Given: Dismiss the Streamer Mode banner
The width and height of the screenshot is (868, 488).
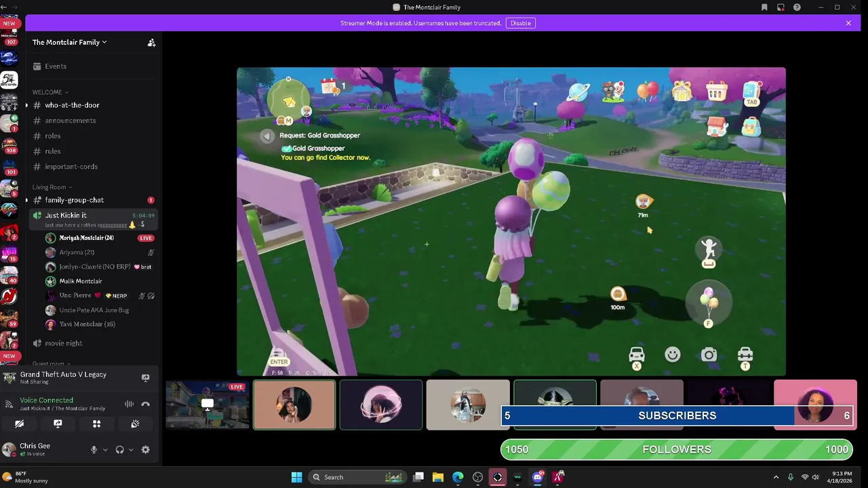Looking at the screenshot, I should pyautogui.click(x=848, y=23).
